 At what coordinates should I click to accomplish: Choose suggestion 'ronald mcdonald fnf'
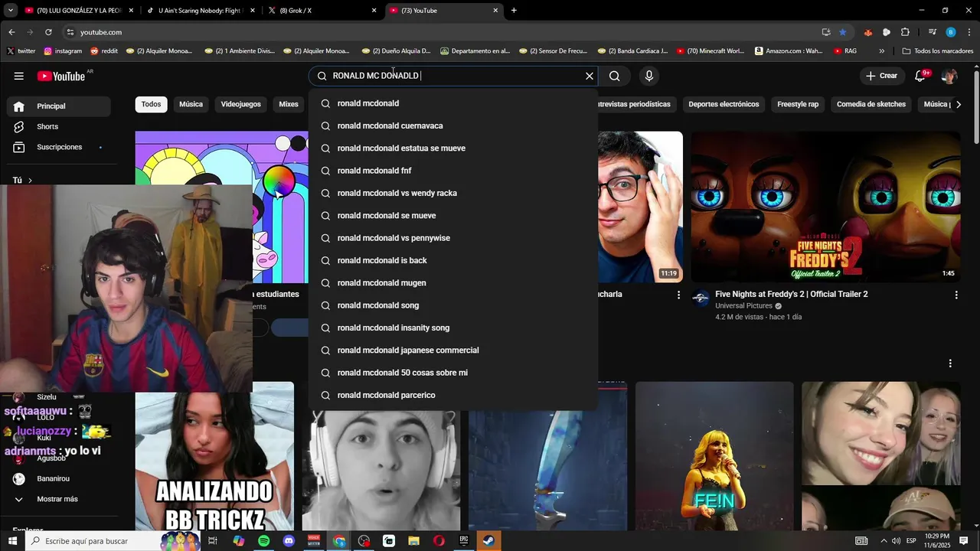tap(453, 171)
